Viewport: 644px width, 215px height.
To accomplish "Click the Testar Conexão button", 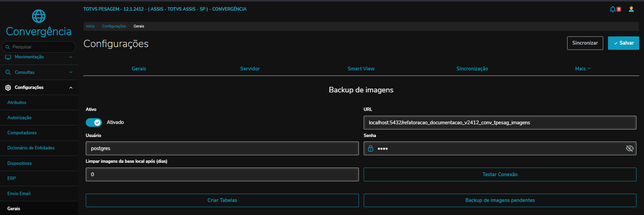I will (500, 174).
